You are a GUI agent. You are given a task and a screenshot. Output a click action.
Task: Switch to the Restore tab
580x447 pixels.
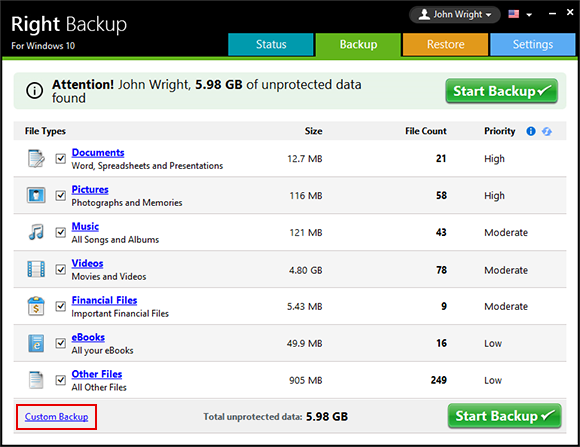445,44
